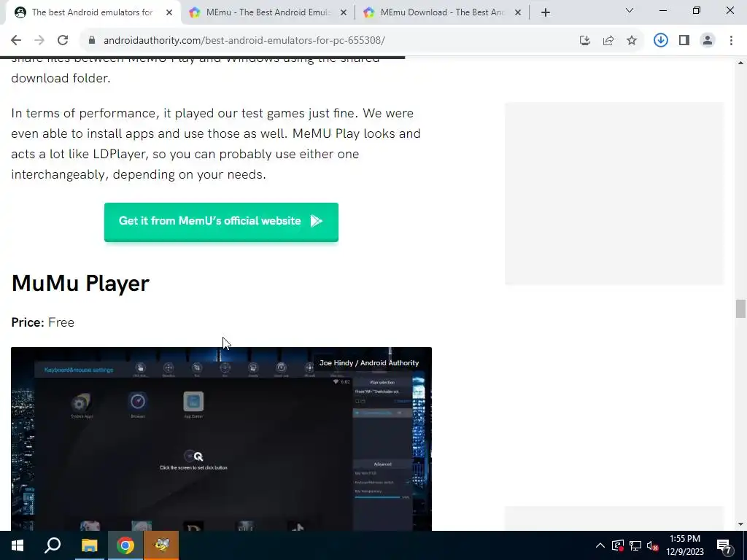Click the security tray icon with red dot
The height and width of the screenshot is (560, 747).
(618, 545)
